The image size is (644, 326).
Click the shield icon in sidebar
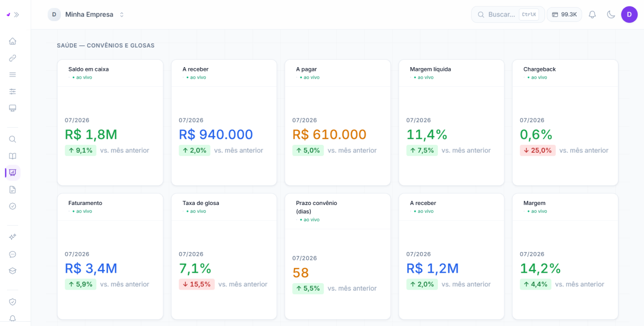(x=13, y=302)
